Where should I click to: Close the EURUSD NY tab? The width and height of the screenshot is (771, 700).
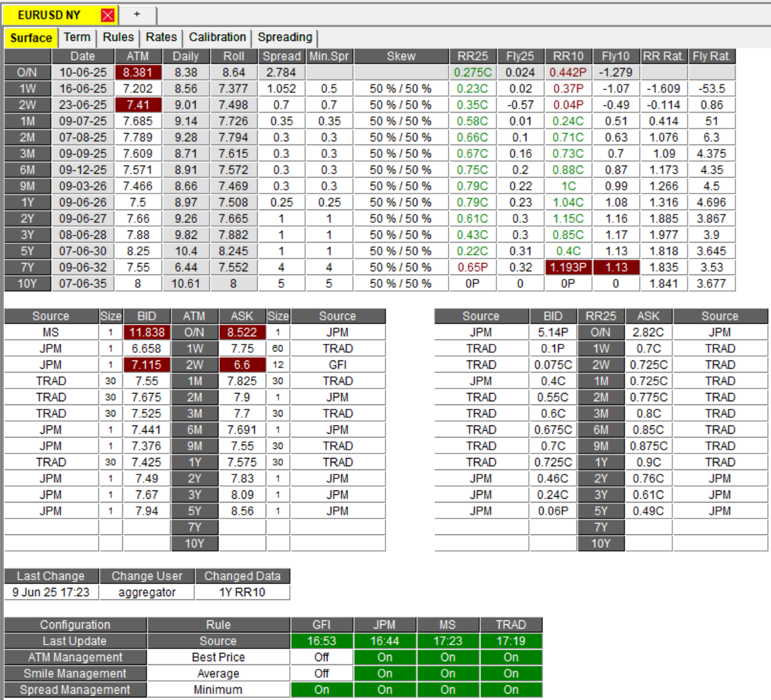pyautogui.click(x=108, y=15)
